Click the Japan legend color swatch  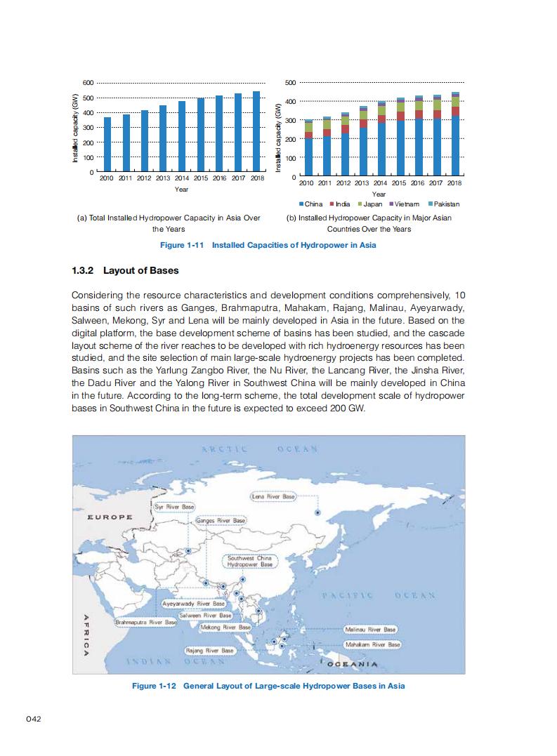(x=361, y=204)
